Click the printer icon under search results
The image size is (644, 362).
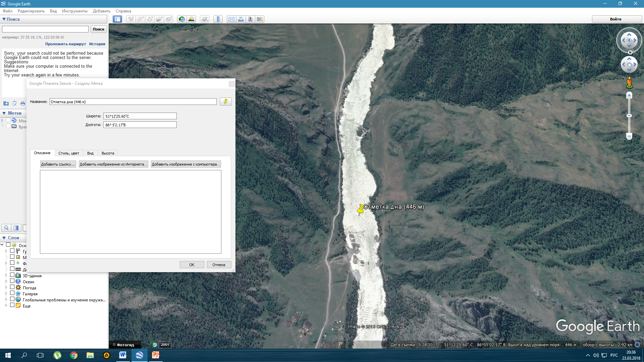coord(23,103)
